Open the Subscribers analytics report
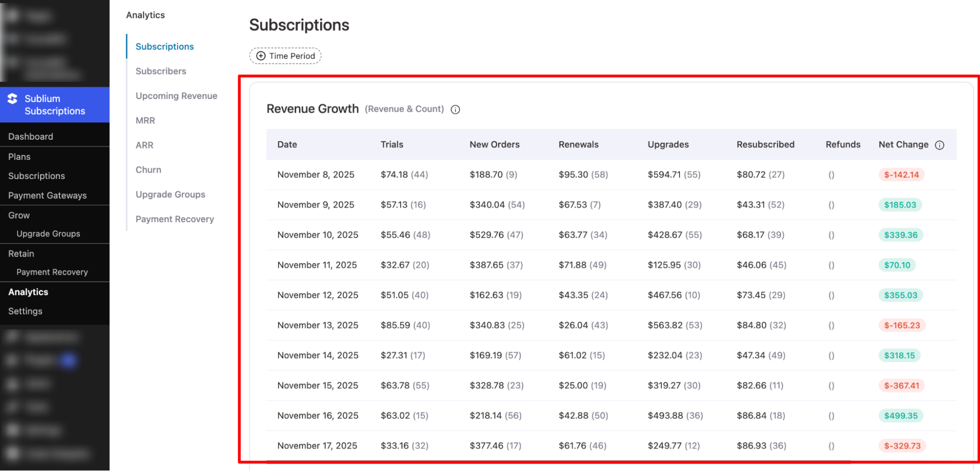The height and width of the screenshot is (471, 980). coord(161,71)
